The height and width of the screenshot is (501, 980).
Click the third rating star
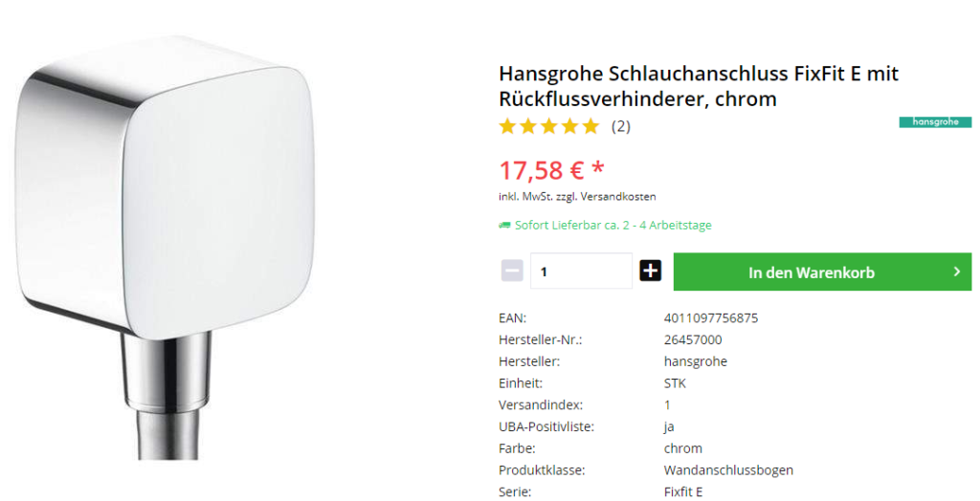click(549, 127)
